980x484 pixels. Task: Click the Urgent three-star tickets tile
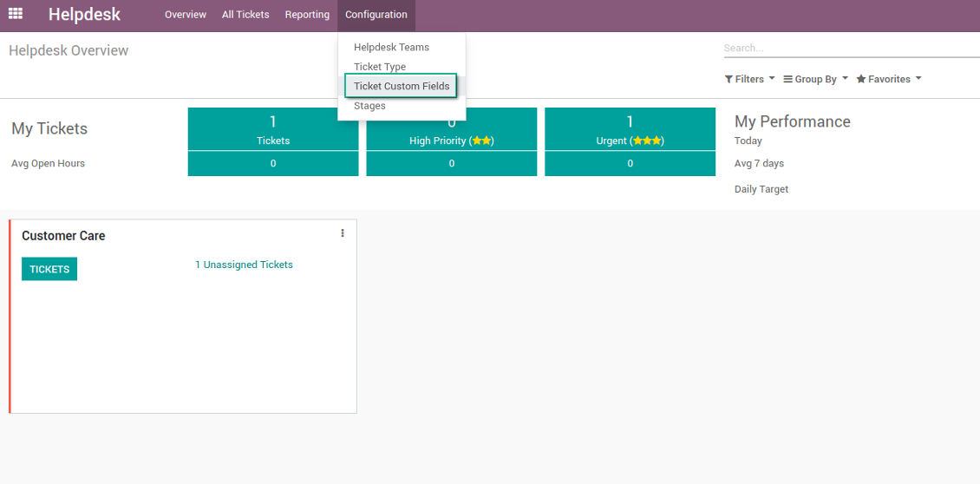[630, 129]
